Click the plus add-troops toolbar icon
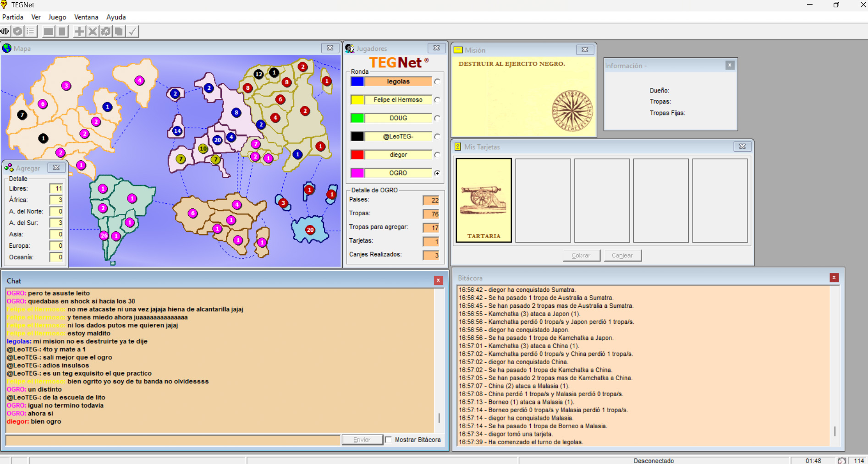This screenshot has height=464, width=868. click(x=79, y=31)
